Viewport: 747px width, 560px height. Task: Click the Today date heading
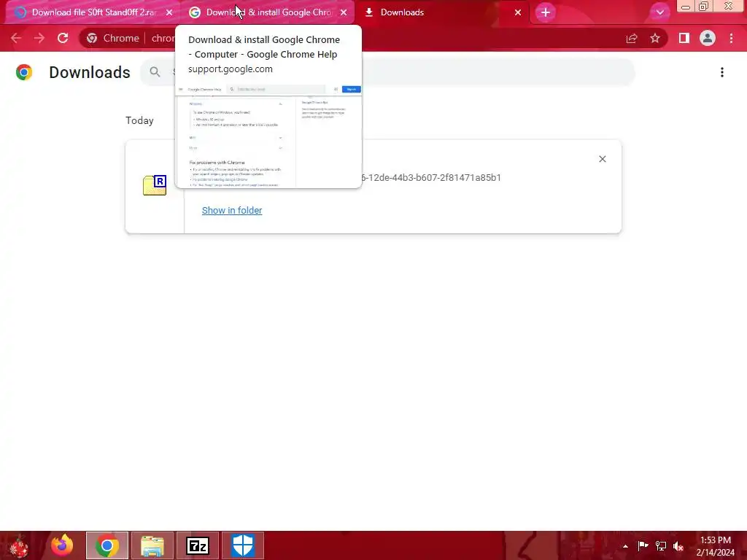tap(139, 120)
